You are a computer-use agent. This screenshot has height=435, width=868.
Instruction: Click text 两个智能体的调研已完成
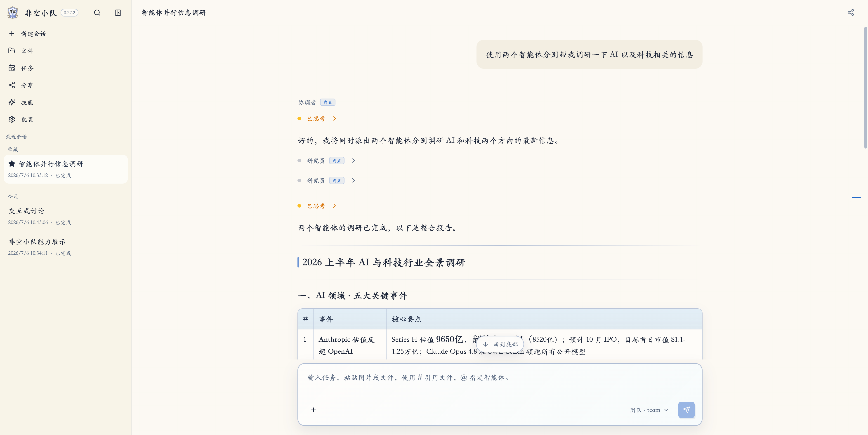click(343, 228)
